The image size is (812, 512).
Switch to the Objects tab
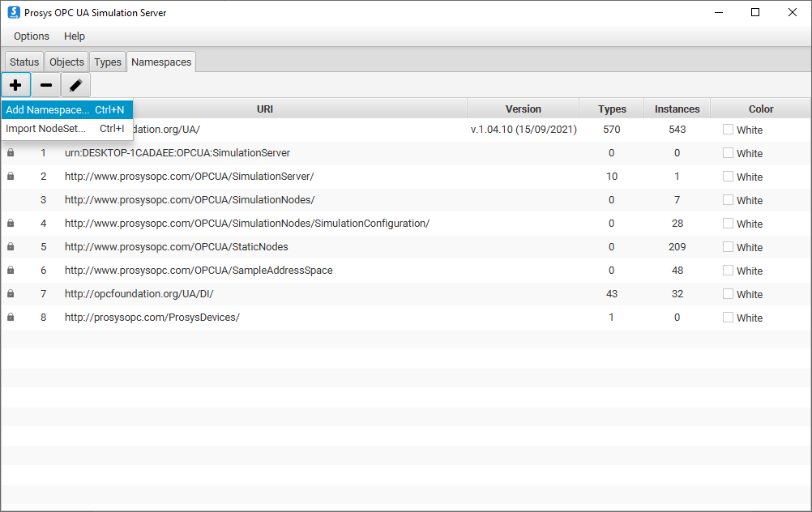coord(66,62)
